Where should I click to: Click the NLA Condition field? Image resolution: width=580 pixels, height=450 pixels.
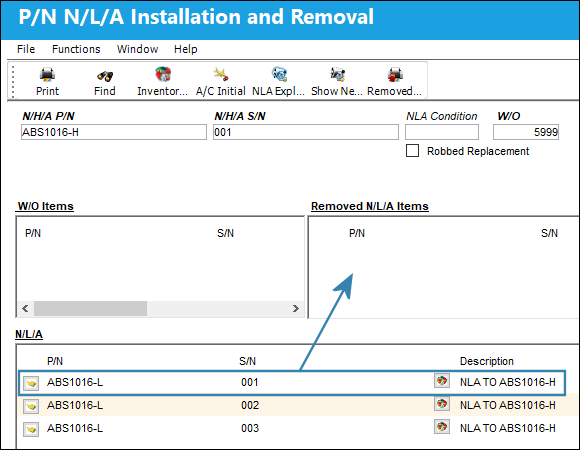point(442,132)
